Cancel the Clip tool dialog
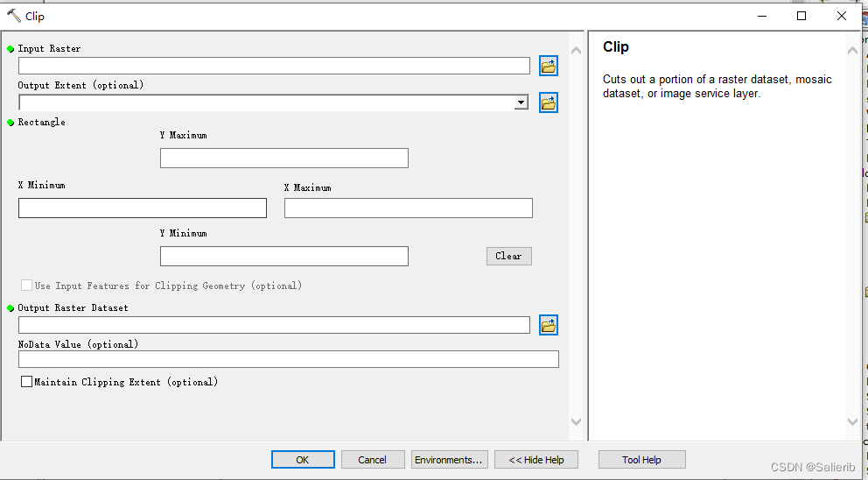 372,460
